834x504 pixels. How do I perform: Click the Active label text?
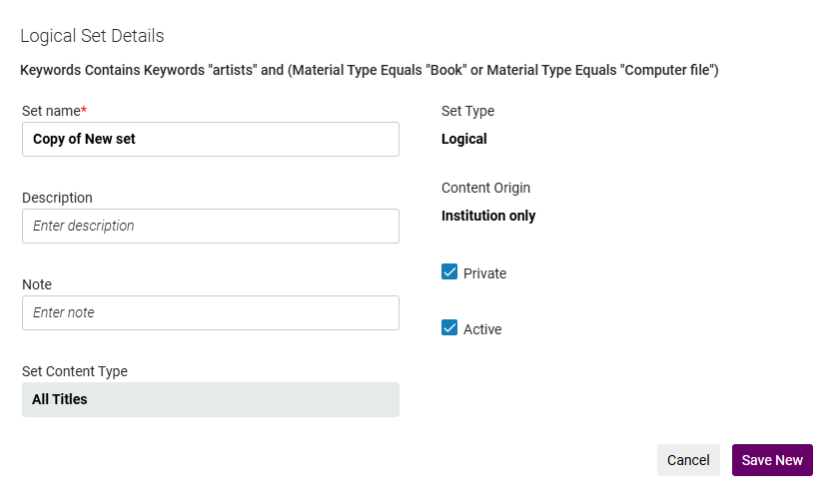[x=482, y=329]
